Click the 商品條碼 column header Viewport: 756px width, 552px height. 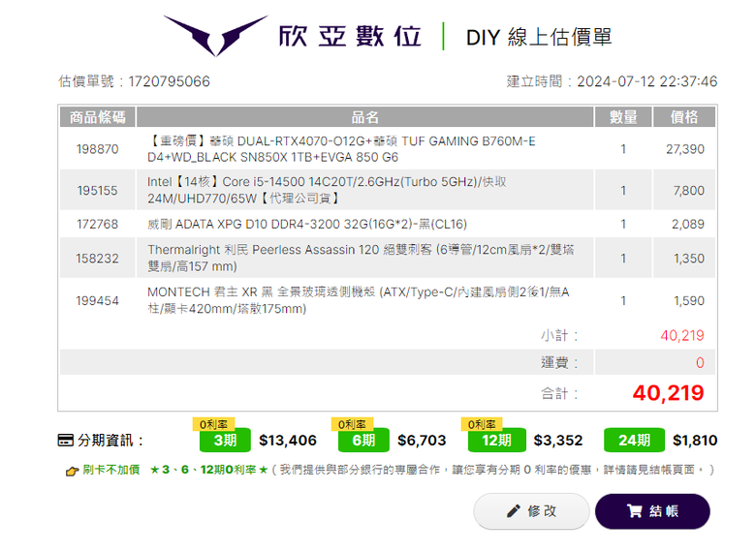[x=97, y=117]
